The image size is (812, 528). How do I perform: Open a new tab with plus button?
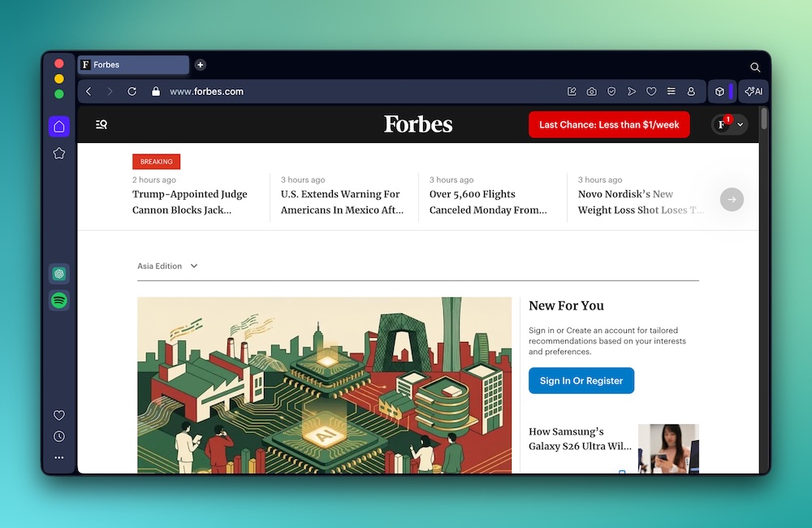(x=201, y=65)
